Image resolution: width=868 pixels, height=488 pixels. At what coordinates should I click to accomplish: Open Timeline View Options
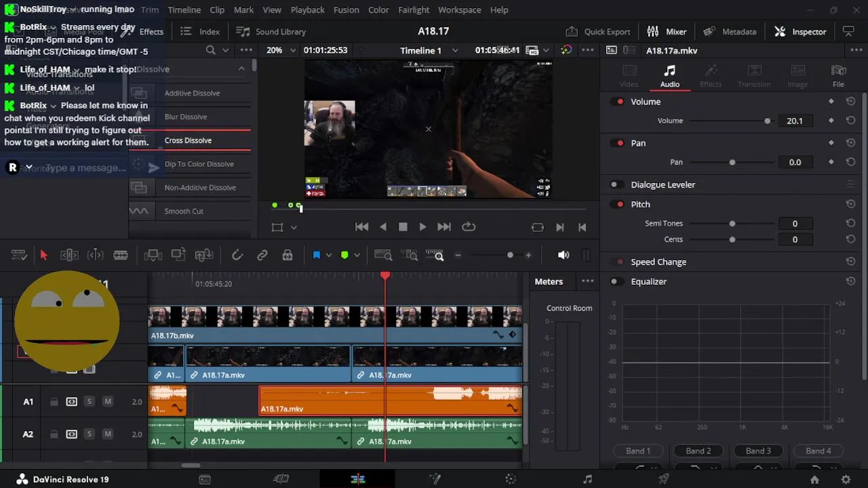(x=19, y=255)
